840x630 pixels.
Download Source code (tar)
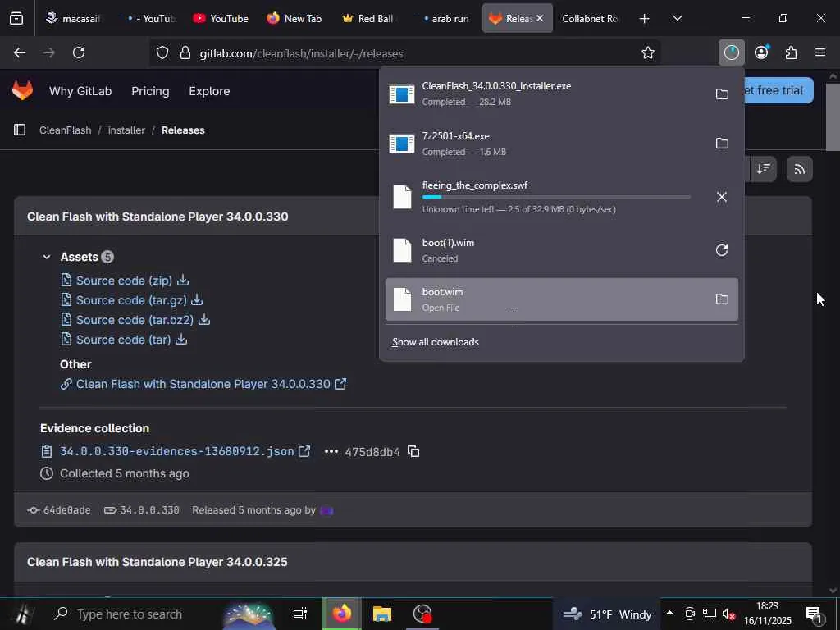(124, 340)
